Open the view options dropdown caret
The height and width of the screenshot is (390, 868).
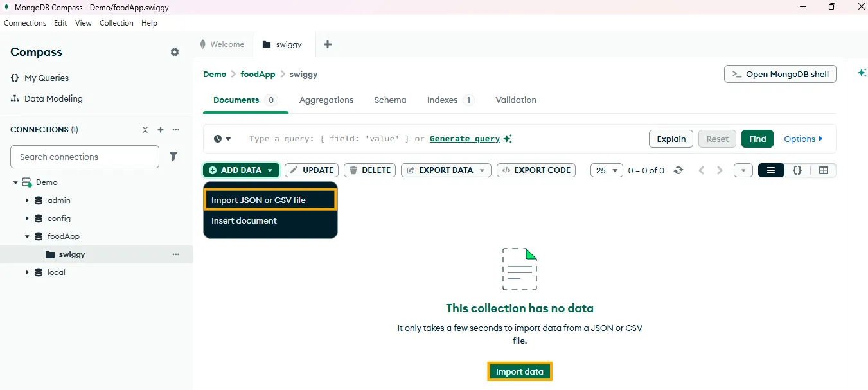[743, 170]
